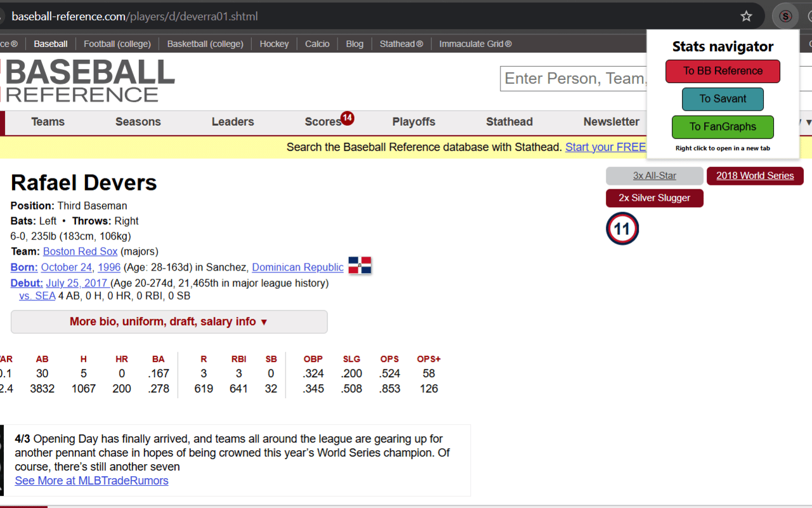Switch to Basketball (college) site
This screenshot has width=812, height=508.
click(206, 44)
